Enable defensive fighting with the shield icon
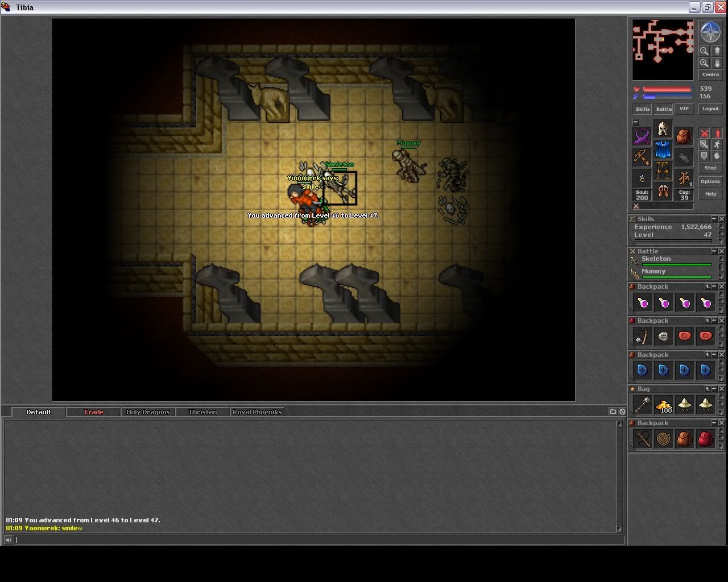 pyautogui.click(x=705, y=156)
